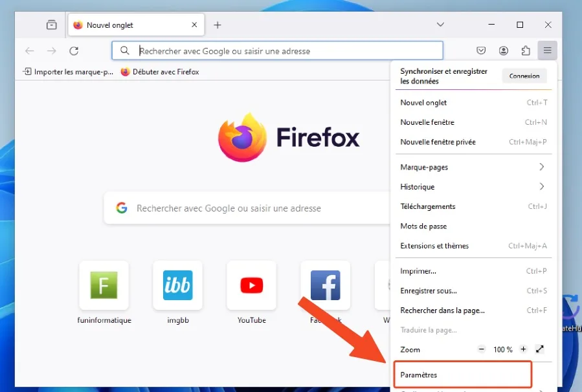Open a new tab with the plus icon
Viewport: 582px width, 392px height.
coord(217,25)
